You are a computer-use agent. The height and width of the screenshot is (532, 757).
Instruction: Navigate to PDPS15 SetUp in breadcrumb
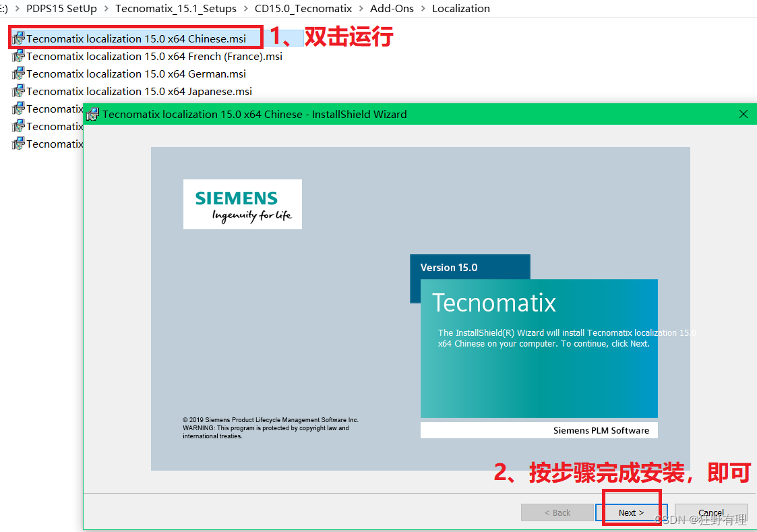coord(61,9)
